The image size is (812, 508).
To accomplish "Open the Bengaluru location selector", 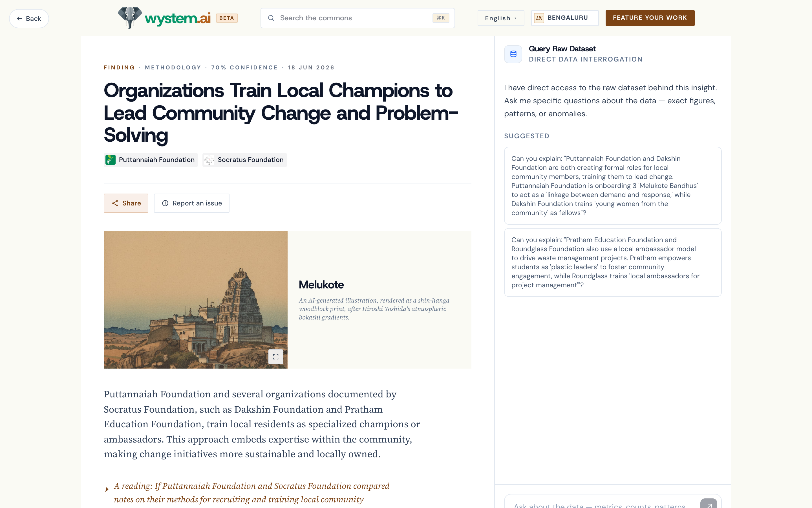I will click(x=565, y=18).
